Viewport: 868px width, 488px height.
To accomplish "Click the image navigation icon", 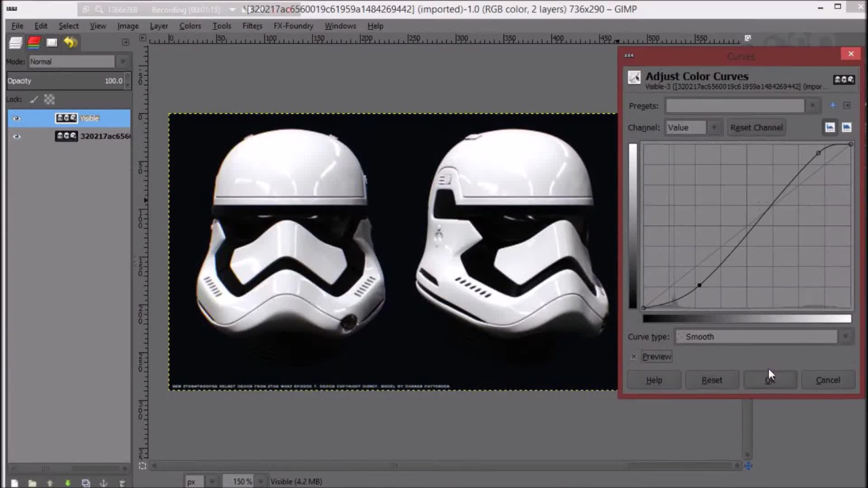I will click(x=748, y=466).
